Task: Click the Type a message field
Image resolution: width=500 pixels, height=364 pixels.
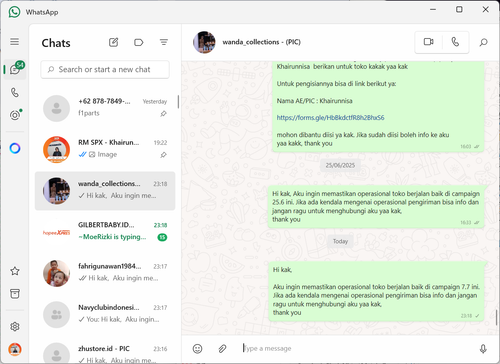Action: (x=357, y=349)
